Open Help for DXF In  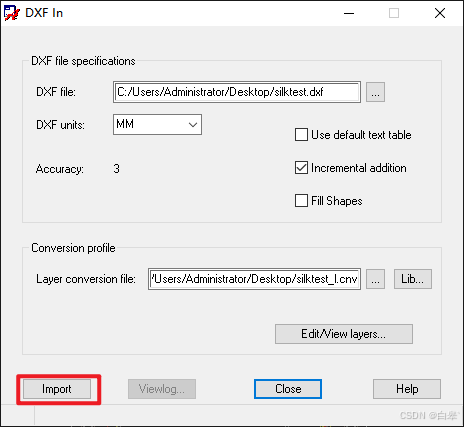point(407,389)
